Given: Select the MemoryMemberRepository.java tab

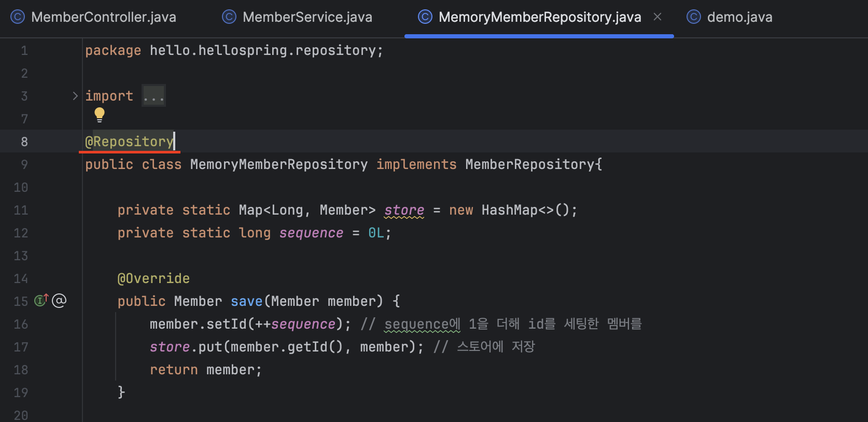Looking at the screenshot, I should click(x=539, y=17).
